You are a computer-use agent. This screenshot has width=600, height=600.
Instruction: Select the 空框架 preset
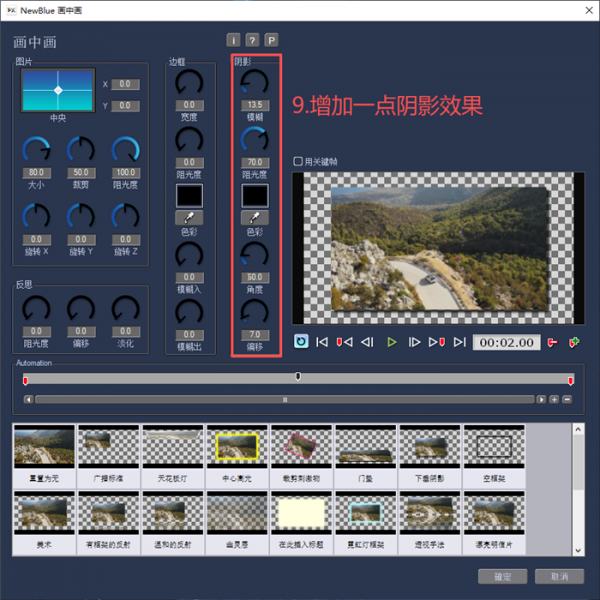(494, 456)
